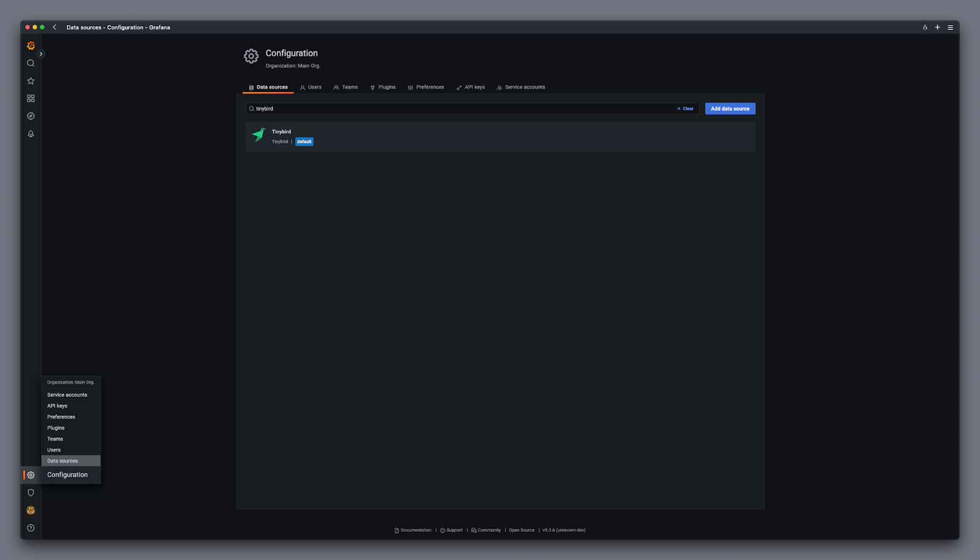Select Preferences in the Configuration flyout menu
Image resolution: width=980 pixels, height=560 pixels.
(x=61, y=417)
